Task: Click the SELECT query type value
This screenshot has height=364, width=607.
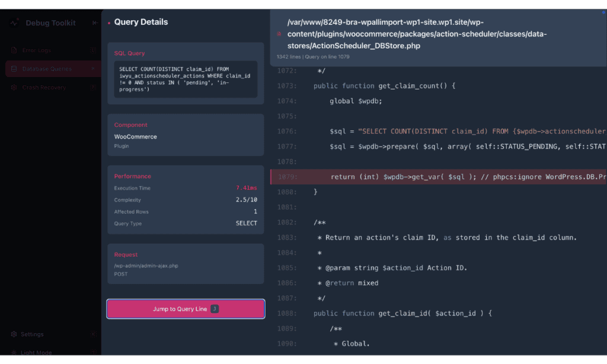Action: 247,223
